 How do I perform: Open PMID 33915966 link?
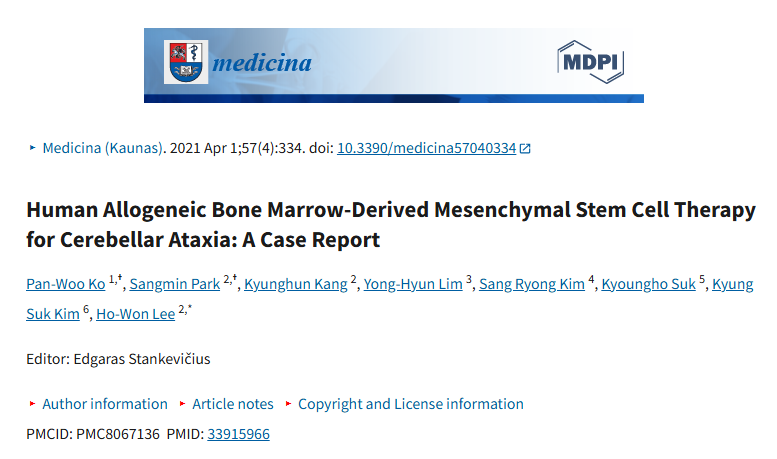[238, 434]
